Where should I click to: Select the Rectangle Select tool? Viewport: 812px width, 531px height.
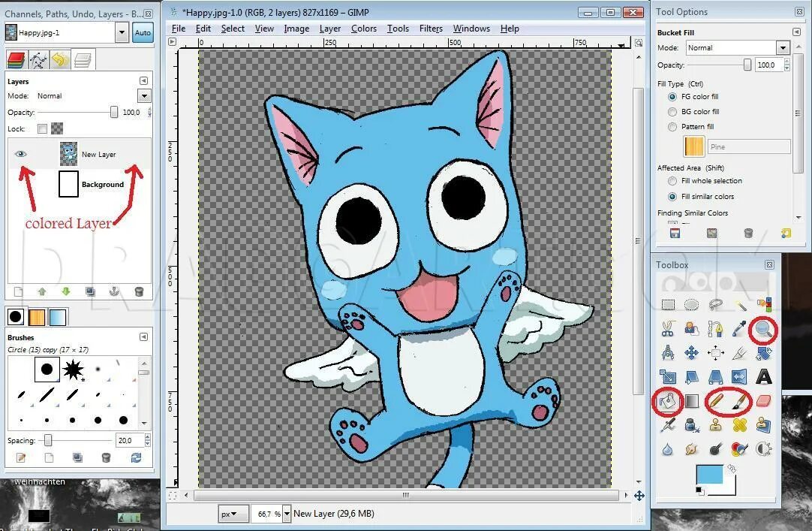(668, 305)
